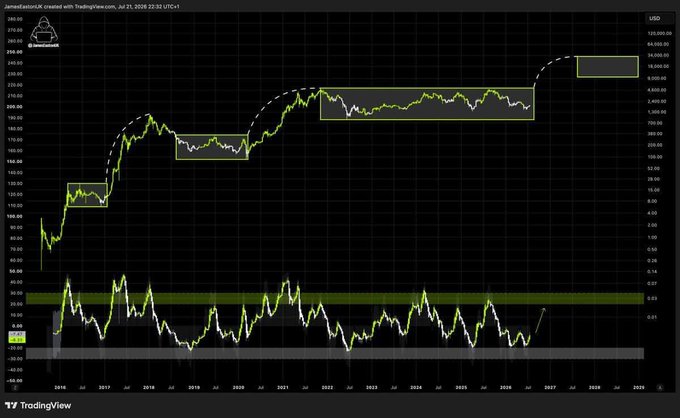The width and height of the screenshot is (680, 418).
Task: Select the 2028 time axis label
Action: (x=595, y=387)
